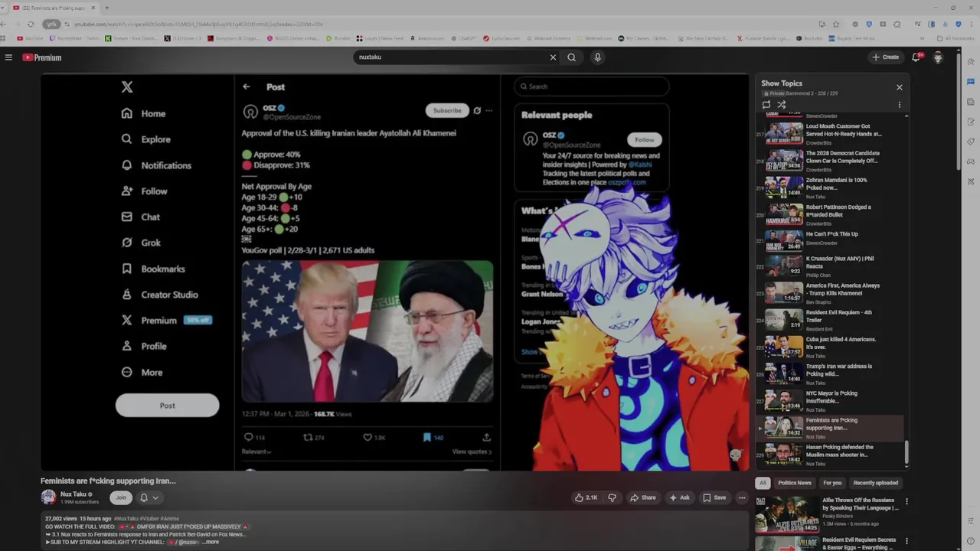This screenshot has height=551, width=980.
Task: Run search with the magnifier button
Action: (571, 57)
